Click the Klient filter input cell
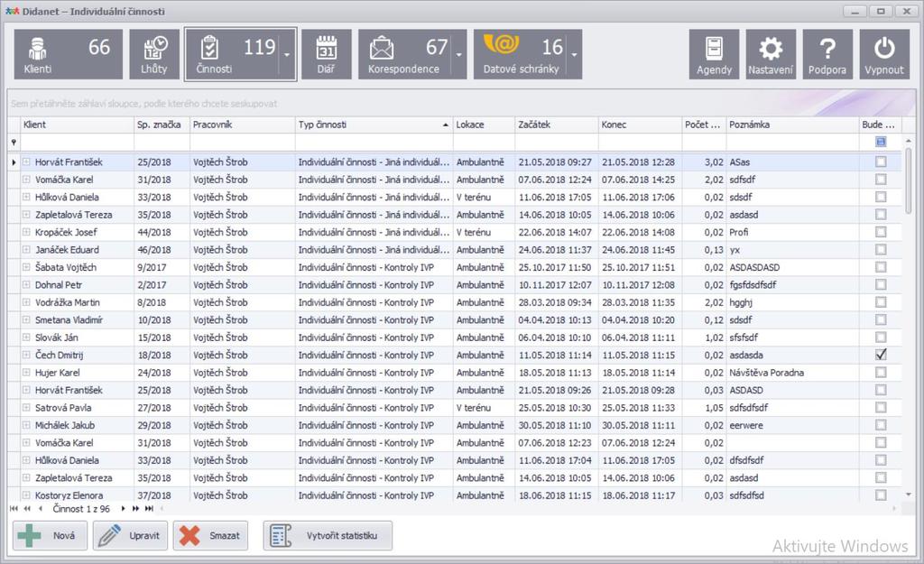This screenshot has width=924, height=564. [x=77, y=142]
